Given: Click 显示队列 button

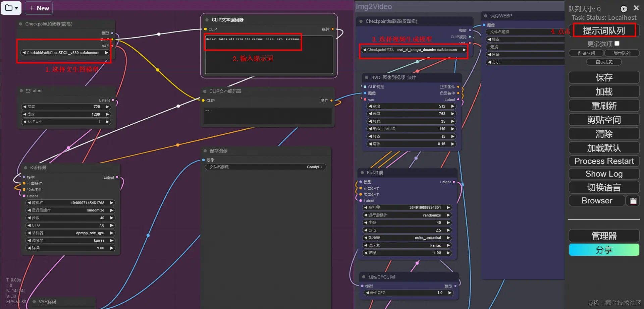Looking at the screenshot, I should click(x=622, y=53).
